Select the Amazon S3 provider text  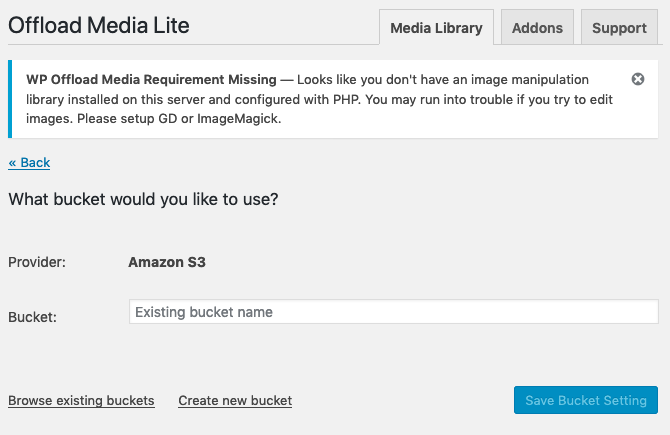(x=167, y=263)
